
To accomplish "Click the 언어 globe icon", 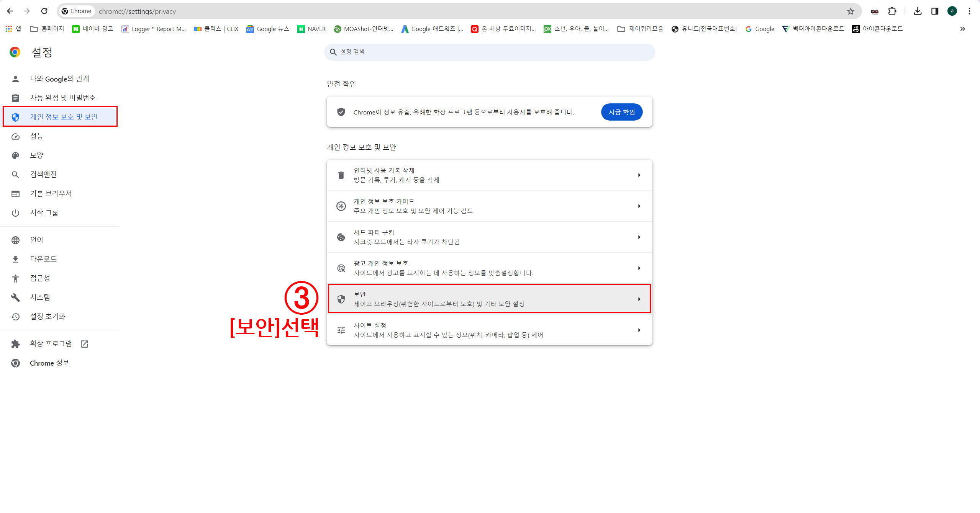I will pyautogui.click(x=16, y=240).
